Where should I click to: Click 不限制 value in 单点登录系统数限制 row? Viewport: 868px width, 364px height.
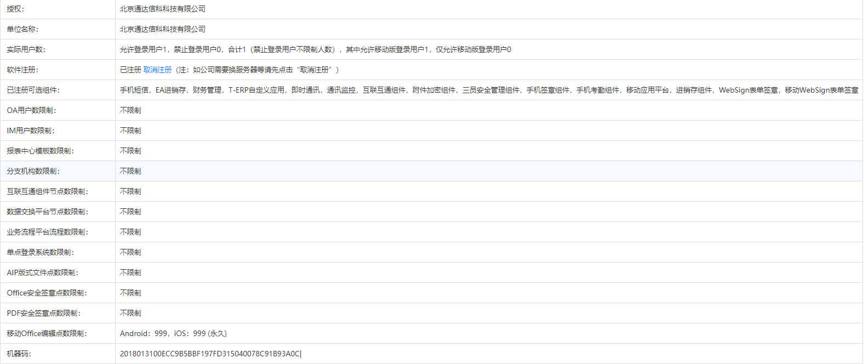tap(130, 252)
